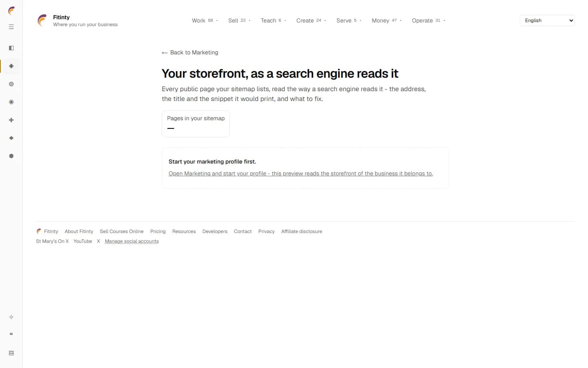The width and height of the screenshot is (588, 368).
Task: Click the Pages in your sitemap card
Action: click(196, 124)
